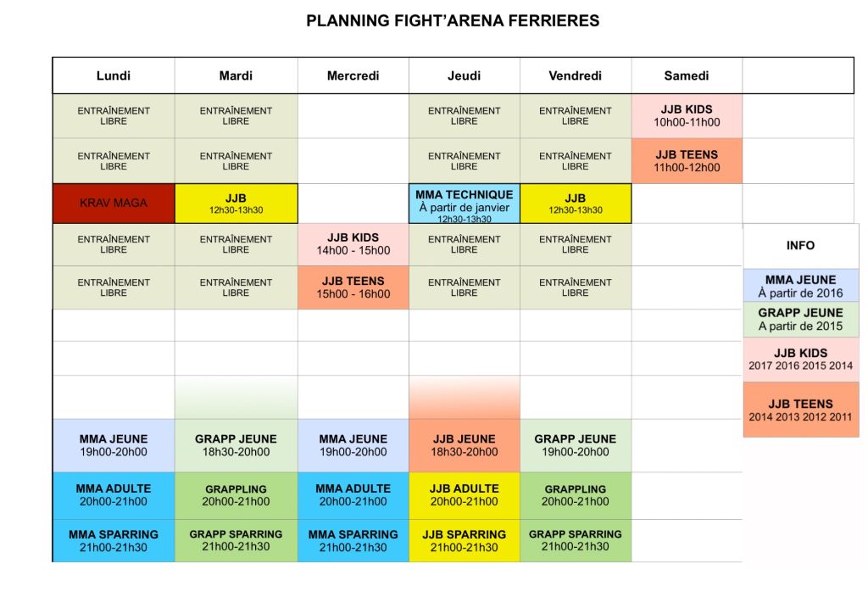Select the MMA TECHNIQUE À partir de janvier cell

[x=465, y=204]
